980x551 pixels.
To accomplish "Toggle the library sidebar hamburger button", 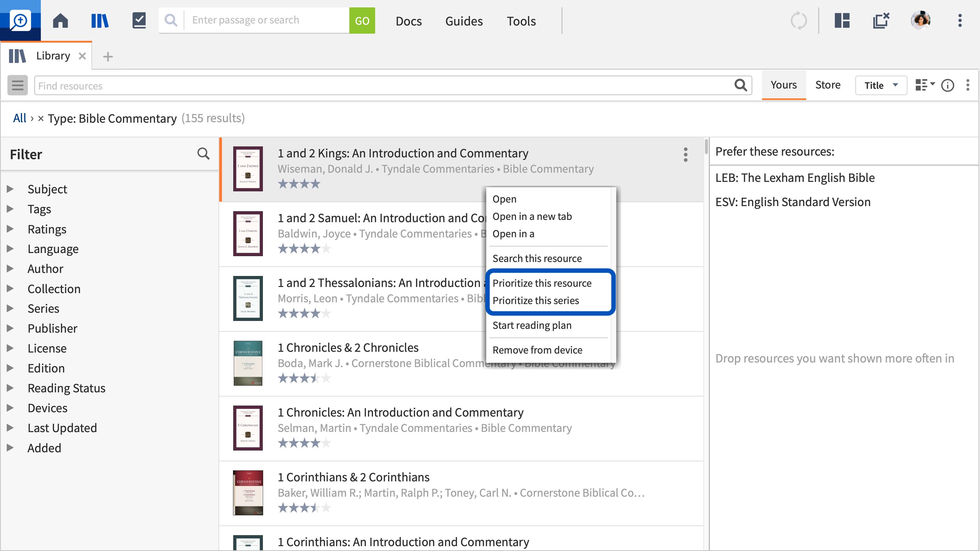I will pyautogui.click(x=18, y=85).
